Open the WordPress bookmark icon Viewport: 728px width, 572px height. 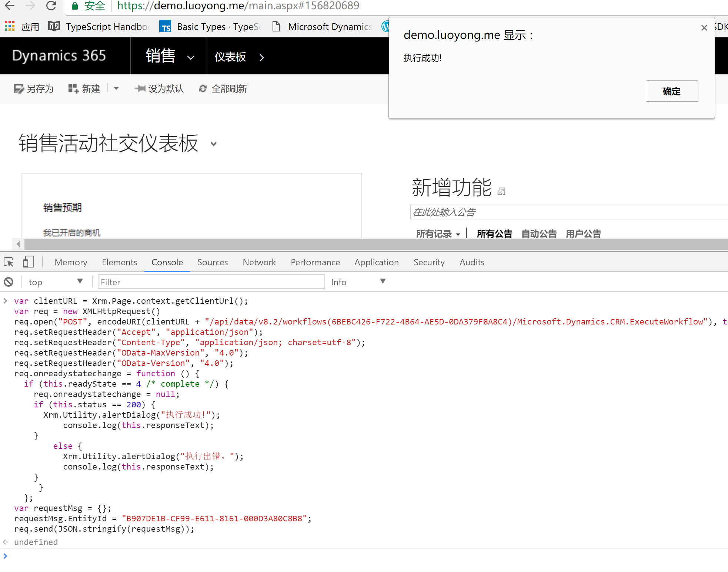tap(385, 27)
